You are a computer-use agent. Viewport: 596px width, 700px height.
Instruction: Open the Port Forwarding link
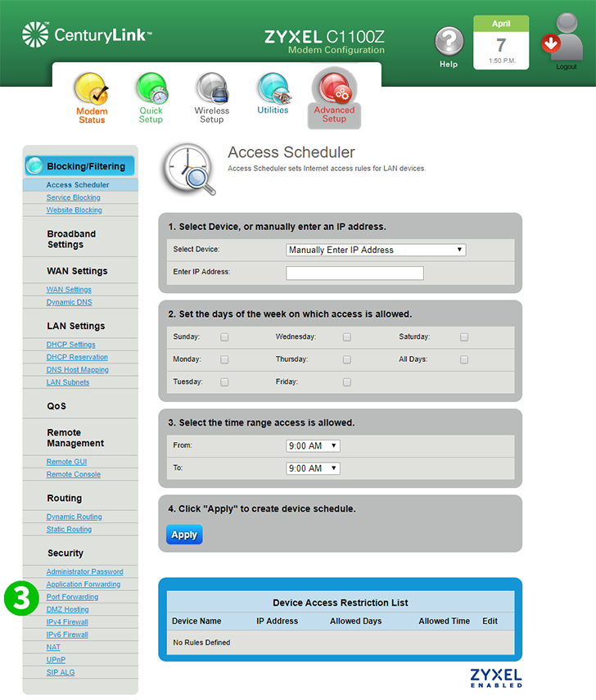pyautogui.click(x=72, y=596)
